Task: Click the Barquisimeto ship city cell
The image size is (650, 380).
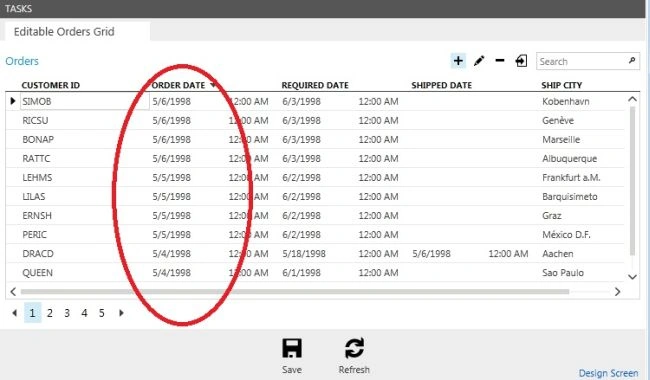Action: click(570, 196)
